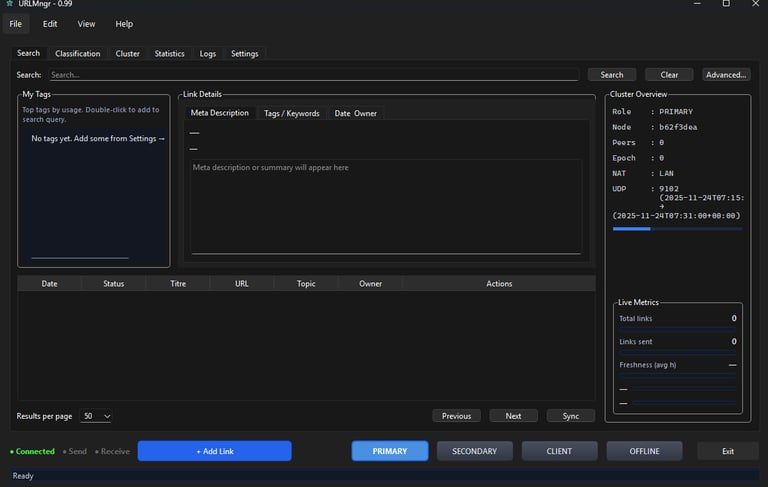The width and height of the screenshot is (768, 487).
Task: Sort by the Status column header
Action: pyautogui.click(x=114, y=284)
